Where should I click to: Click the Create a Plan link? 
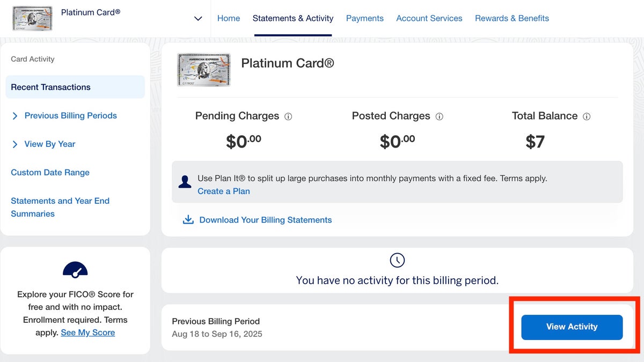pos(224,191)
